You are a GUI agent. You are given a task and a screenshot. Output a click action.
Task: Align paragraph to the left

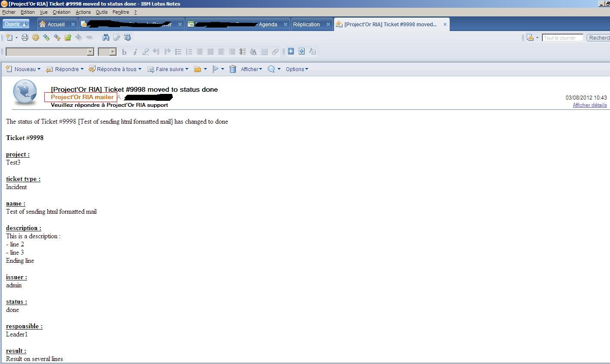221,52
